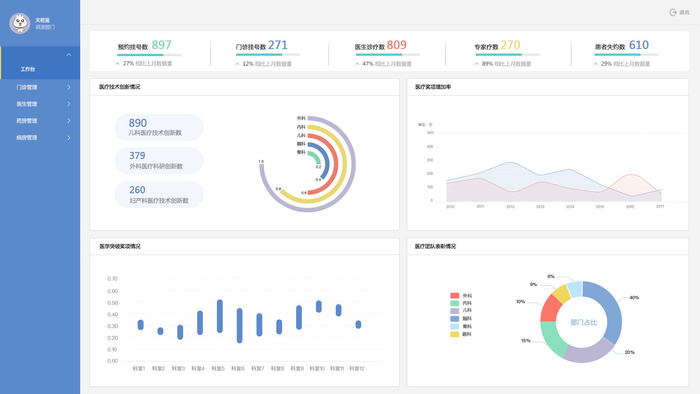Collapse the 工作台 menu group chevron
The image size is (700, 394).
tap(69, 54)
